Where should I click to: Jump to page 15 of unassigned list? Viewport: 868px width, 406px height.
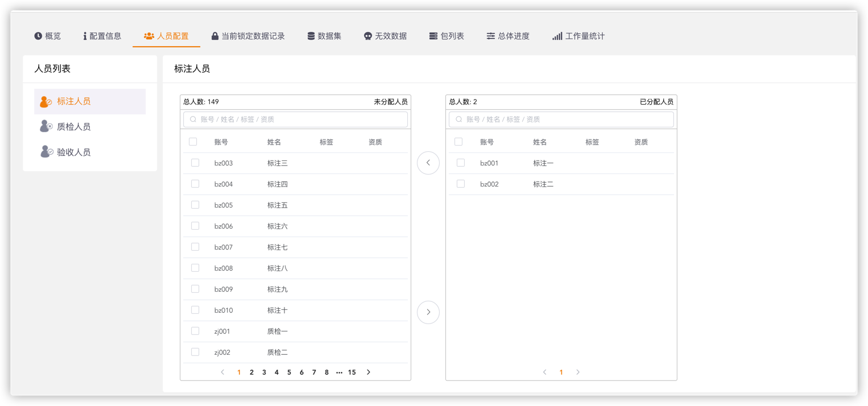pyautogui.click(x=352, y=372)
